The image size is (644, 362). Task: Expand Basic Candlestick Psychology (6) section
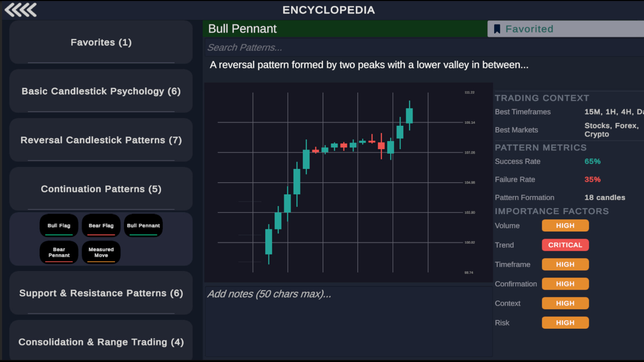[x=101, y=91]
